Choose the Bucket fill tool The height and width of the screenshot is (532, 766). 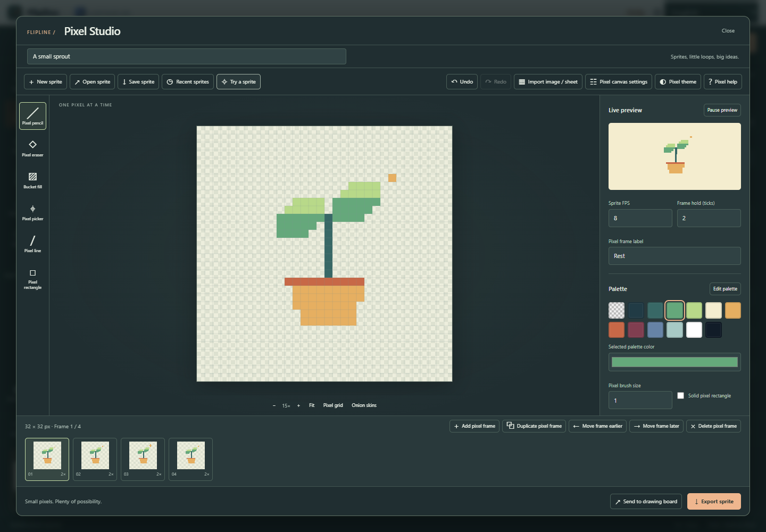32,180
